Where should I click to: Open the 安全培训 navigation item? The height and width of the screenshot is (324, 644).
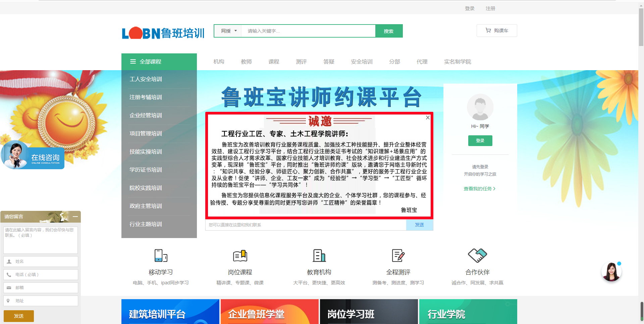point(362,61)
